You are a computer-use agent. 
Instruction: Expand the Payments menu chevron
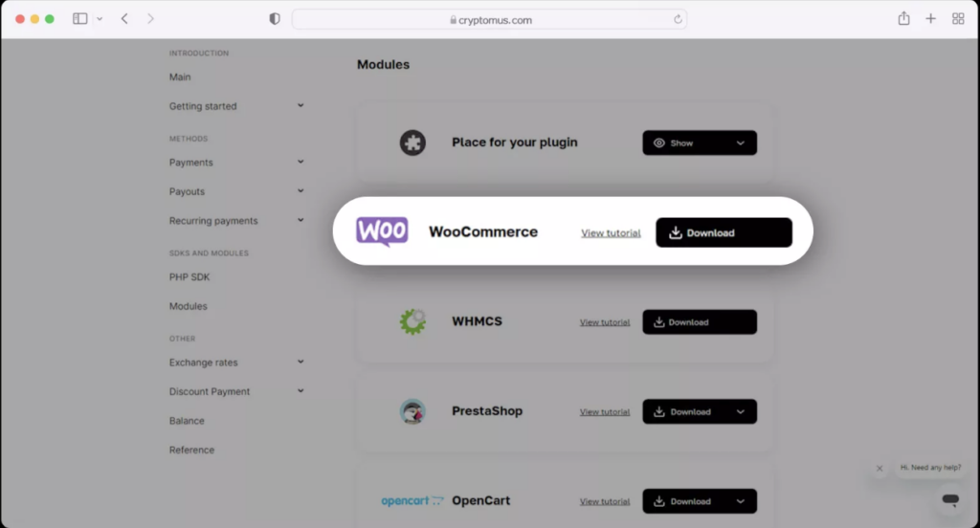pyautogui.click(x=301, y=162)
